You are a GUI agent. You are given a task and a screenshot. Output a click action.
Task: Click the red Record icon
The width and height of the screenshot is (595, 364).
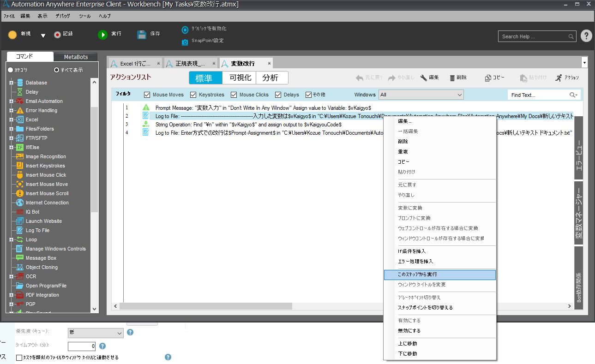pos(57,35)
